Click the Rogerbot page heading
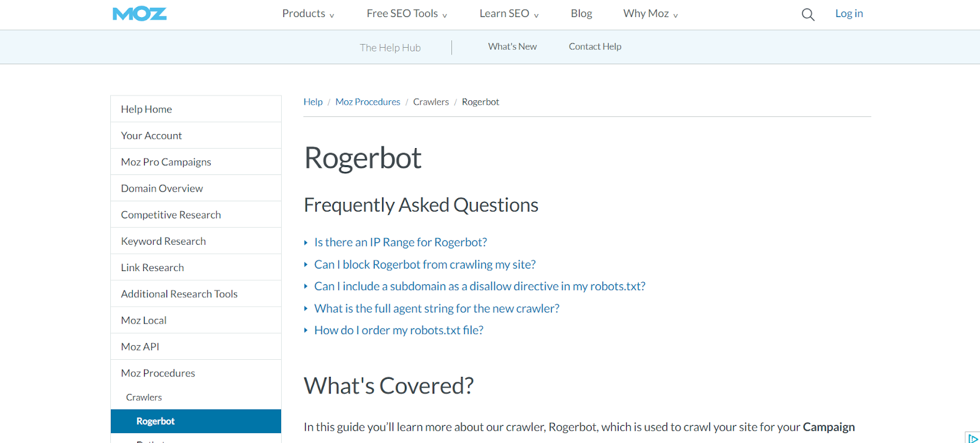Image resolution: width=980 pixels, height=443 pixels. (x=363, y=158)
